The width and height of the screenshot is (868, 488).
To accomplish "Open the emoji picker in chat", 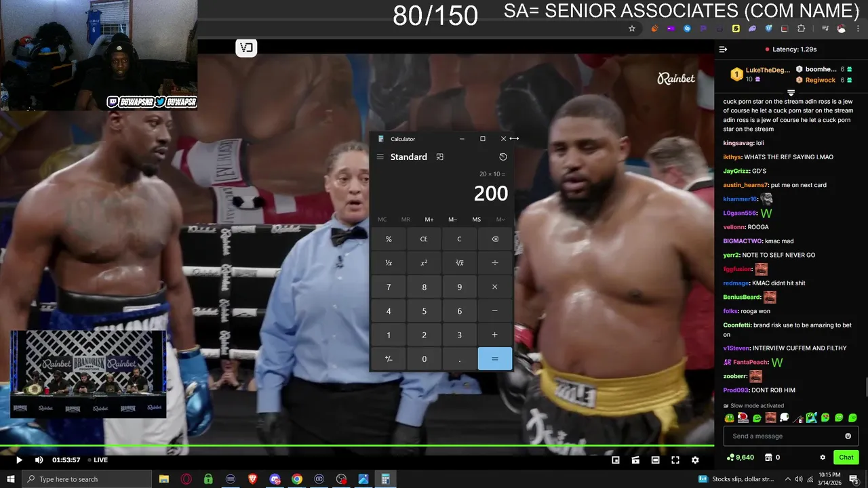I will coord(848,436).
